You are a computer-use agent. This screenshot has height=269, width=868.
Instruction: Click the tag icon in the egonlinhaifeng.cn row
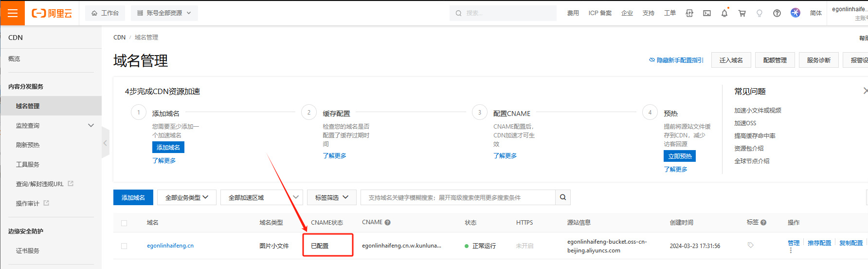[750, 246]
